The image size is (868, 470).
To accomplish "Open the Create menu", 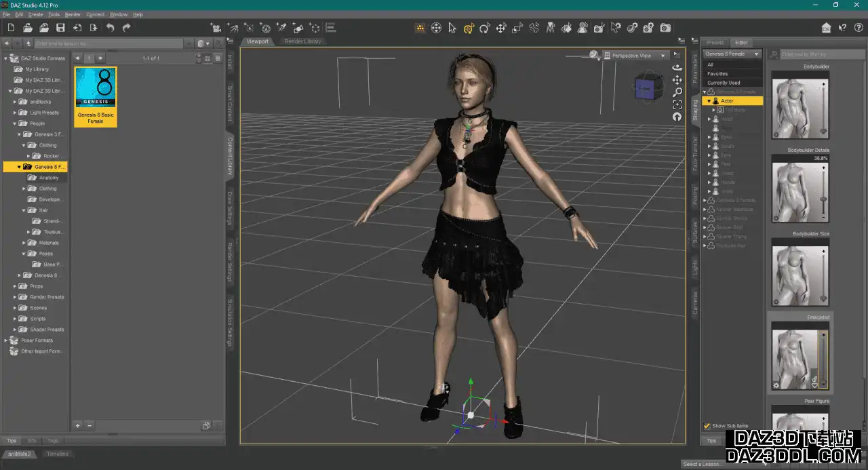I will [x=36, y=14].
